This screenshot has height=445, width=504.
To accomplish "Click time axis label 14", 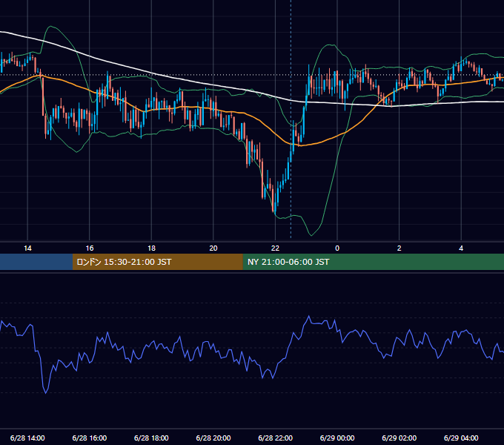I will coord(27,248).
